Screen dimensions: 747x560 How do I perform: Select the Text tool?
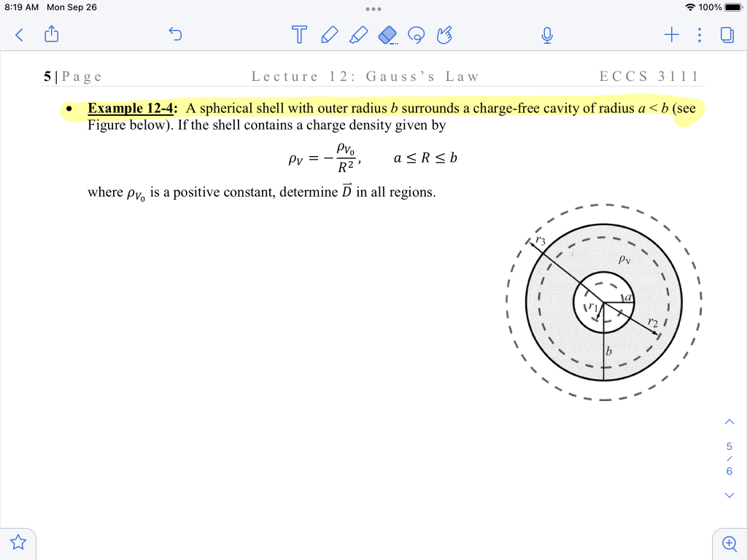(299, 34)
